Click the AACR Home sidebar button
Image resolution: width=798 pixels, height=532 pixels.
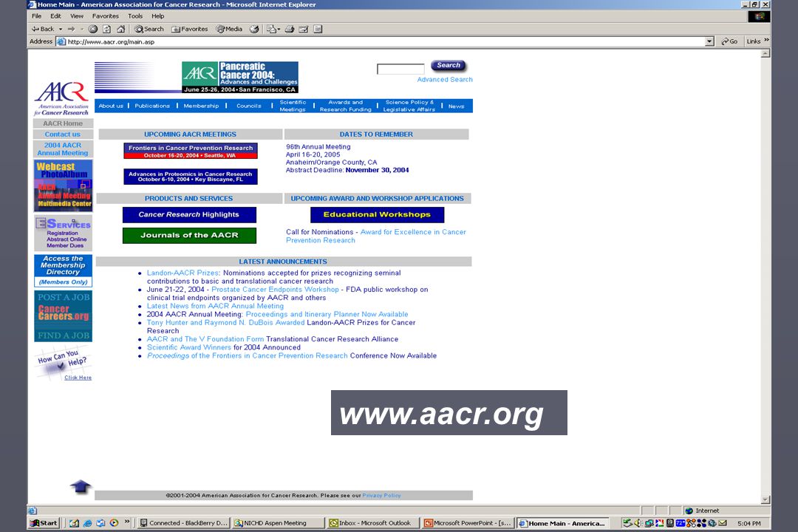[x=63, y=123]
